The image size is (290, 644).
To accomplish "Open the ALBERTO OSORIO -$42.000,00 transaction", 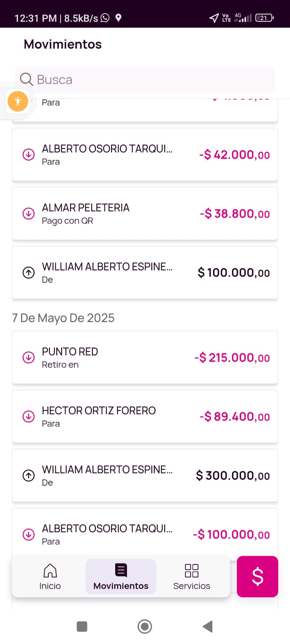I will coord(145,155).
